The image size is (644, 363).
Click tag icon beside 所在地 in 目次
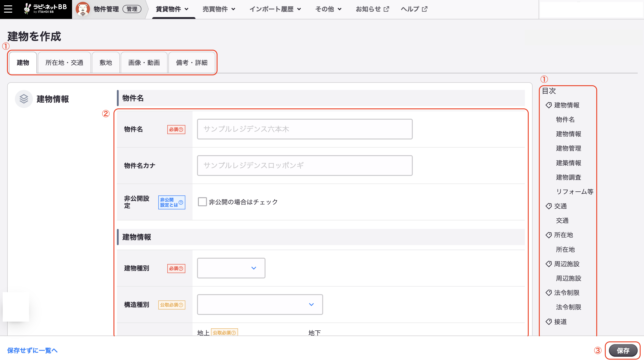pos(549,235)
